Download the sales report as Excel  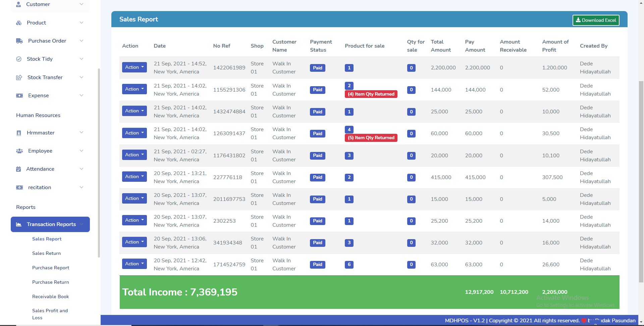point(596,20)
